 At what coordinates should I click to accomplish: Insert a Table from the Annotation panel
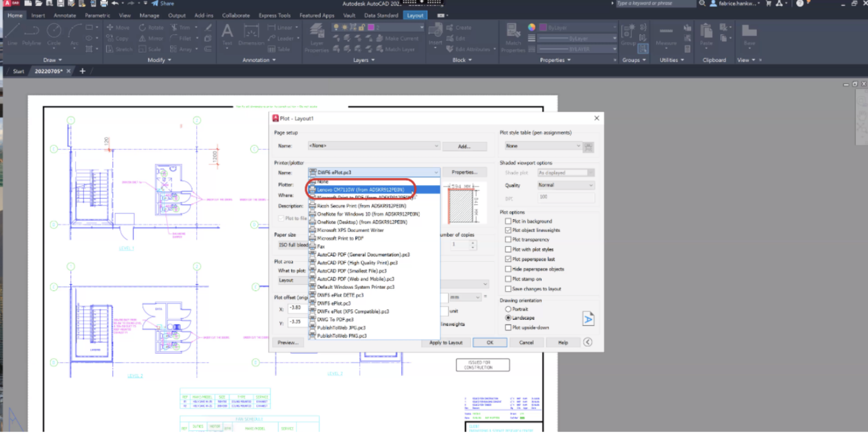click(x=279, y=49)
